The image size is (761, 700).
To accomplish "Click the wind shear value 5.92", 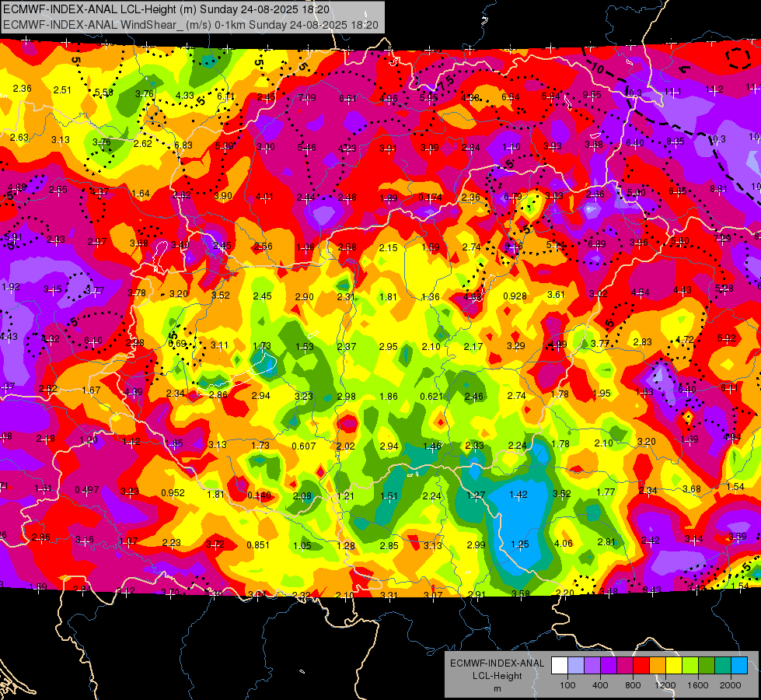I will (727, 338).
